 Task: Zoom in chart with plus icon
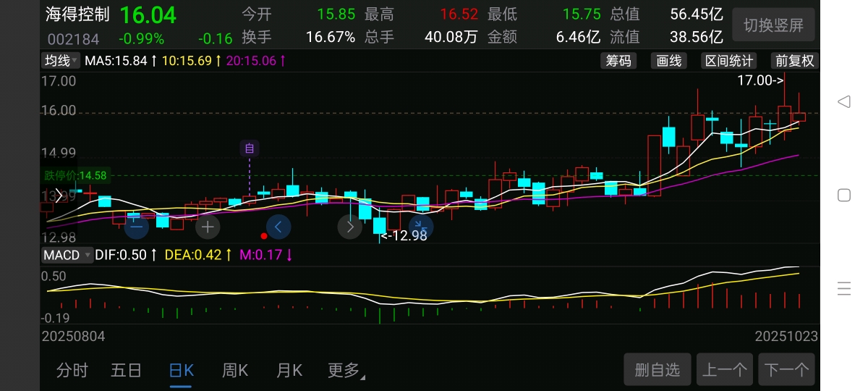(208, 227)
